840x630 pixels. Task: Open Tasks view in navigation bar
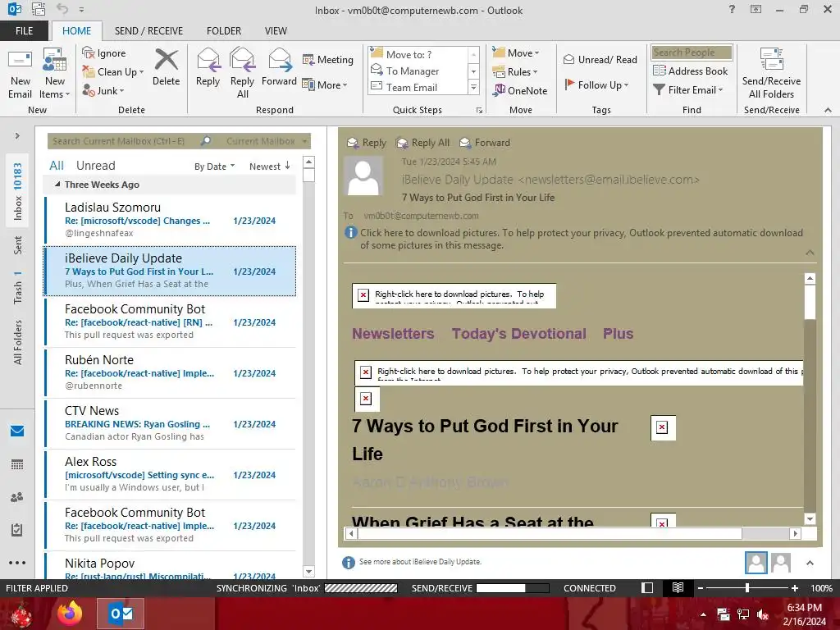17,530
